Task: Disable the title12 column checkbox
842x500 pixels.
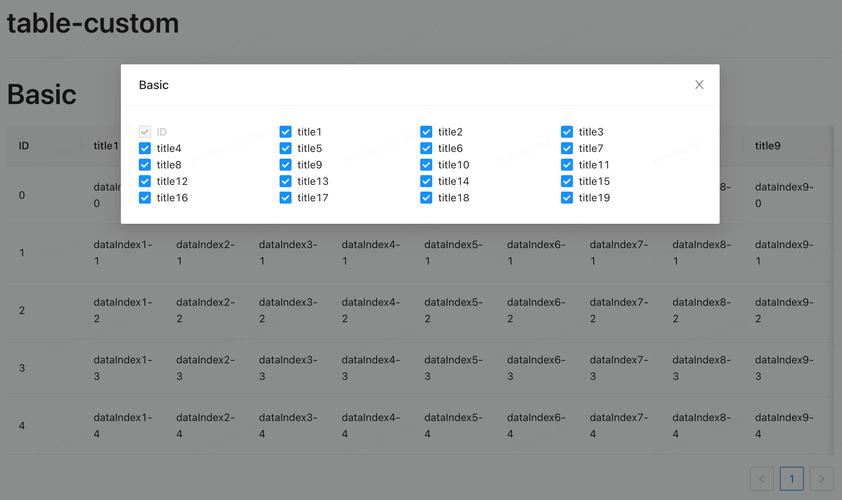Action: [x=145, y=181]
